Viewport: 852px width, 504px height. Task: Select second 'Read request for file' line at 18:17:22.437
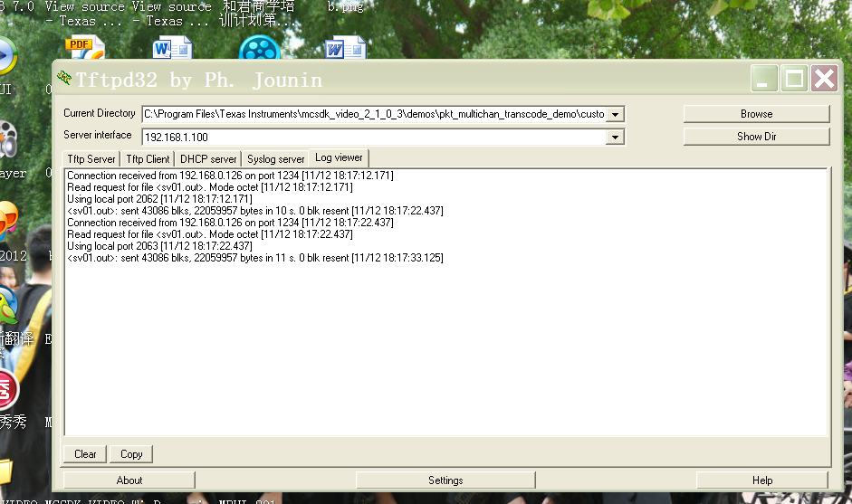click(210, 234)
